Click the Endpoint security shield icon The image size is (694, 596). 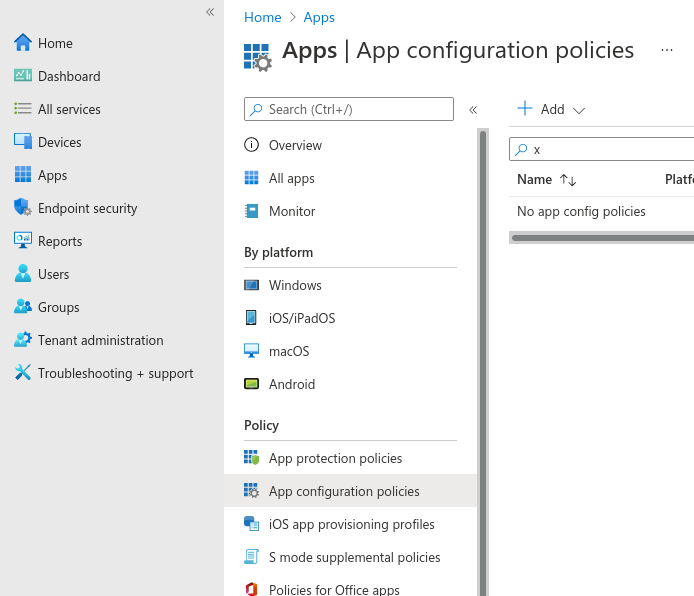point(23,208)
